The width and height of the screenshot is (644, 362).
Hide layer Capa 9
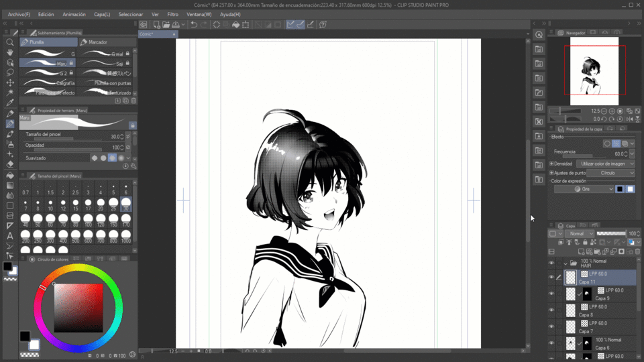[x=551, y=294]
